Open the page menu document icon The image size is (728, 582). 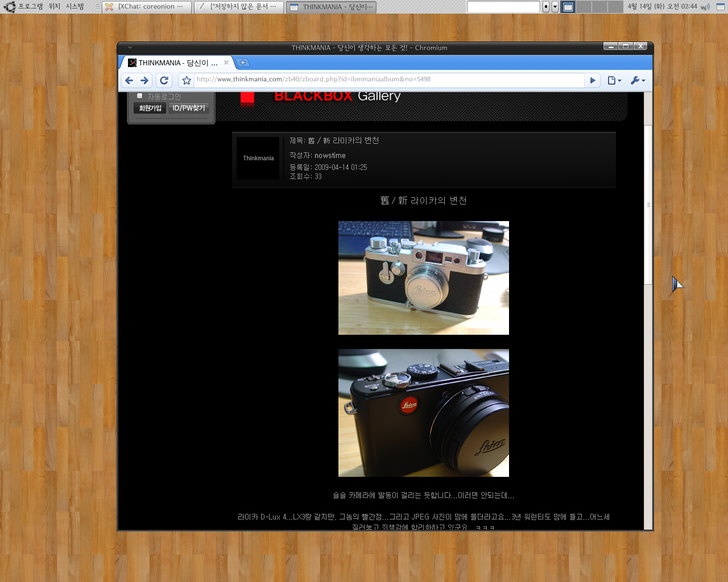(x=614, y=80)
